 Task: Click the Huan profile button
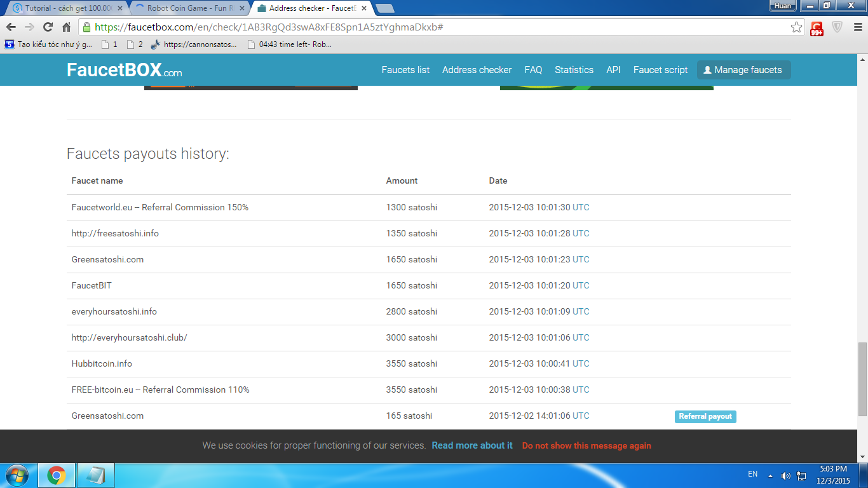(x=783, y=6)
